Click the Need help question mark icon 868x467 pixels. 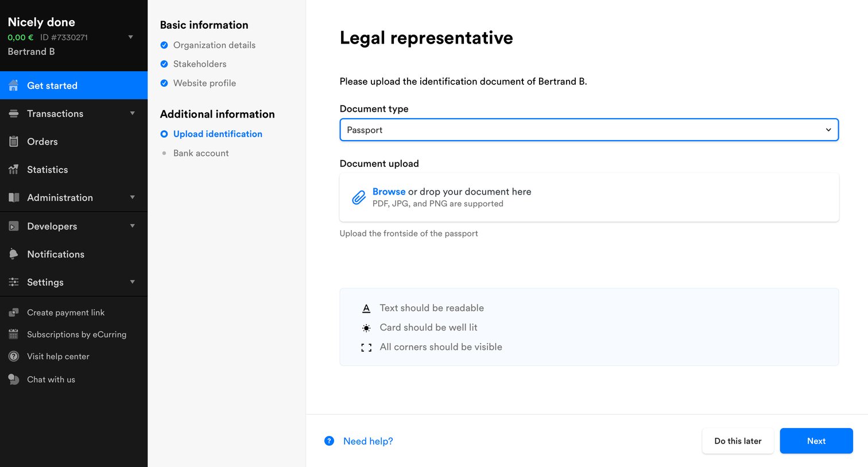pyautogui.click(x=329, y=441)
